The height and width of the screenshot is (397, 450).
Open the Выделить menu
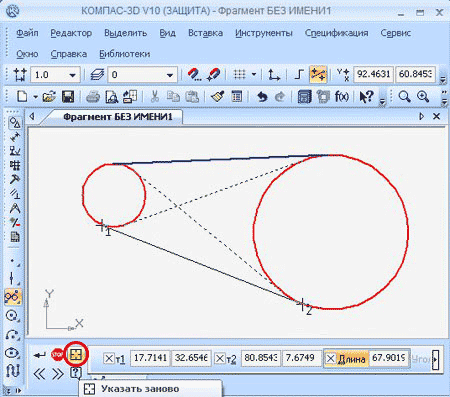(x=125, y=33)
